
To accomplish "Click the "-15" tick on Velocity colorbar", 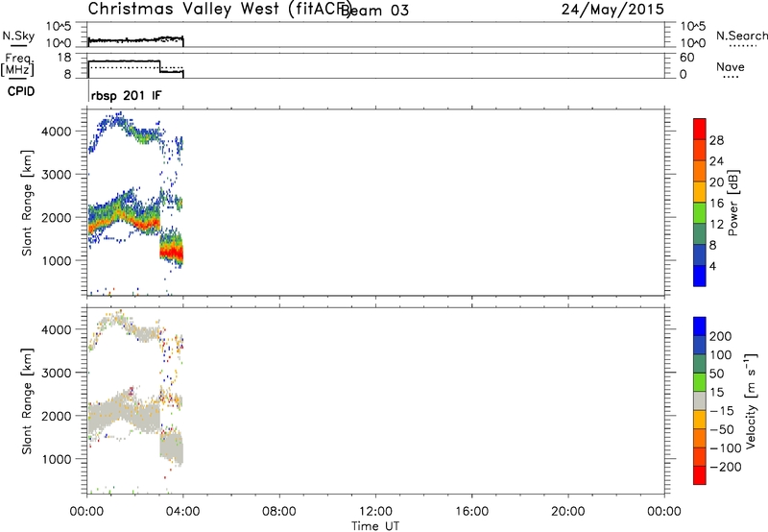I will (722, 411).
